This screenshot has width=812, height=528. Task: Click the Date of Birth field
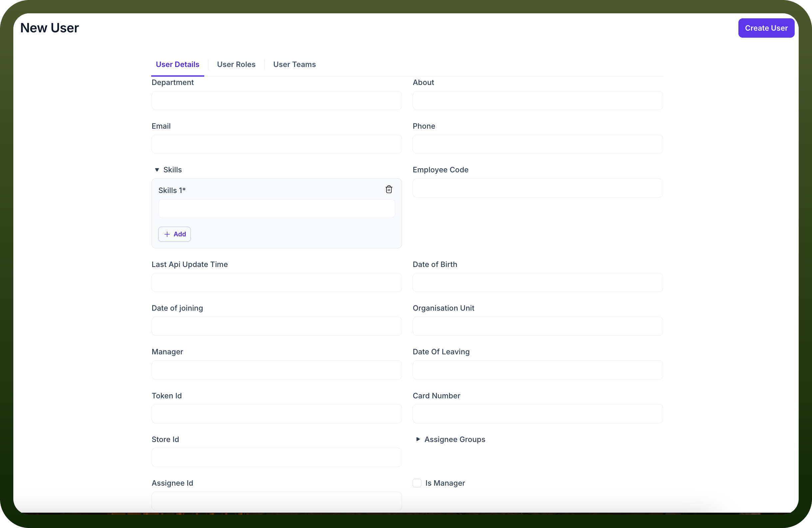(538, 282)
